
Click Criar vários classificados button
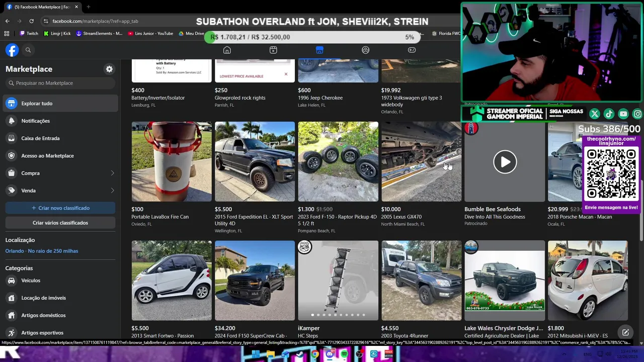click(x=60, y=223)
